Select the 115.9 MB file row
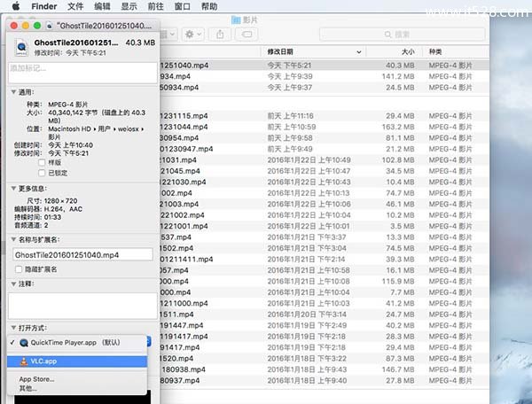 point(325,282)
